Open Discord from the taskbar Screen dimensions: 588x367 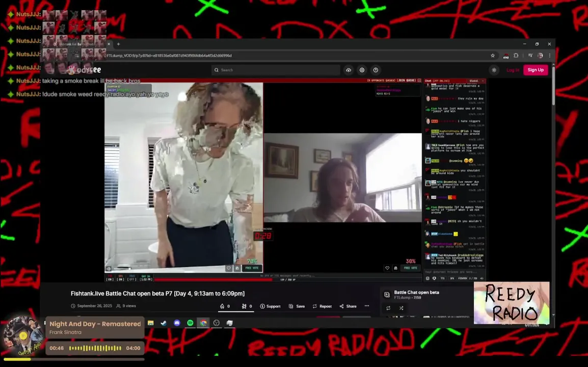coord(177,323)
